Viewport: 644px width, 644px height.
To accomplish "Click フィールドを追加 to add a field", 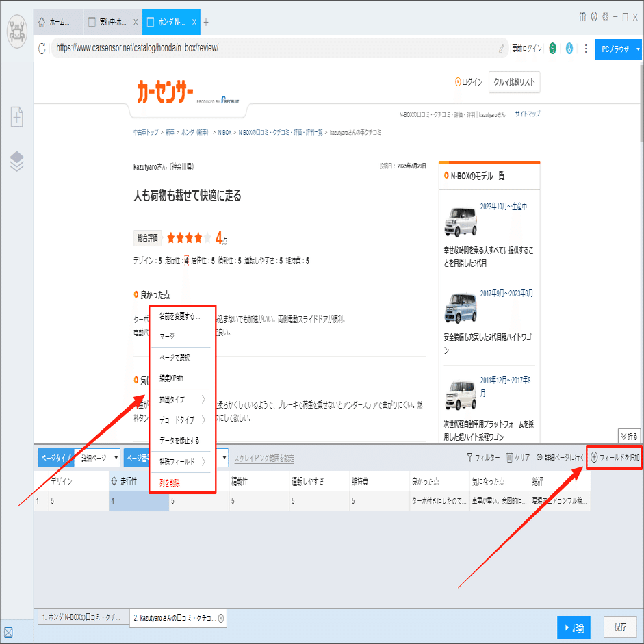I will tap(615, 458).
